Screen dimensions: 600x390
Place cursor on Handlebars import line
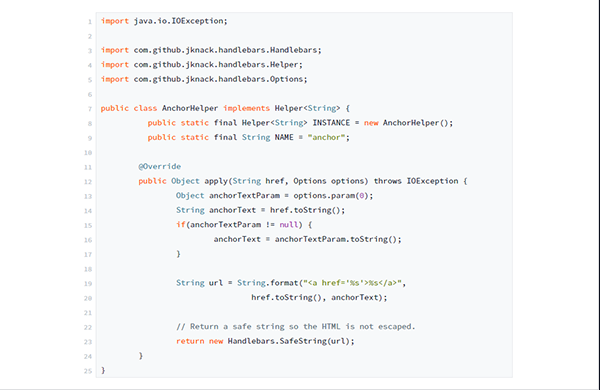[x=211, y=50]
